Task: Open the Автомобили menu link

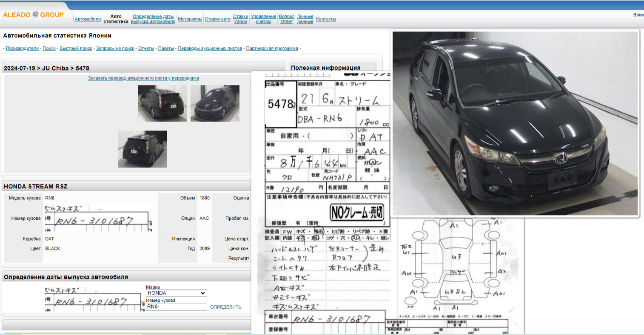Action: [x=88, y=19]
